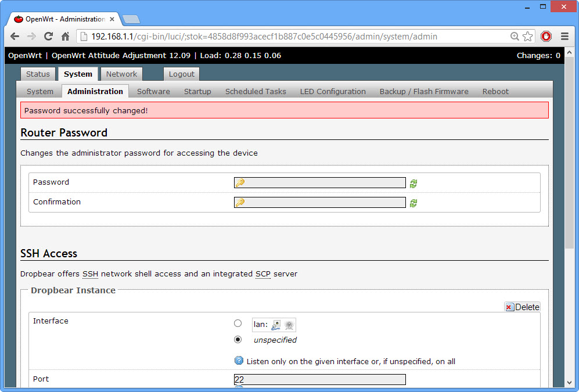Open the red extension icon
579x392 pixels.
(x=546, y=36)
